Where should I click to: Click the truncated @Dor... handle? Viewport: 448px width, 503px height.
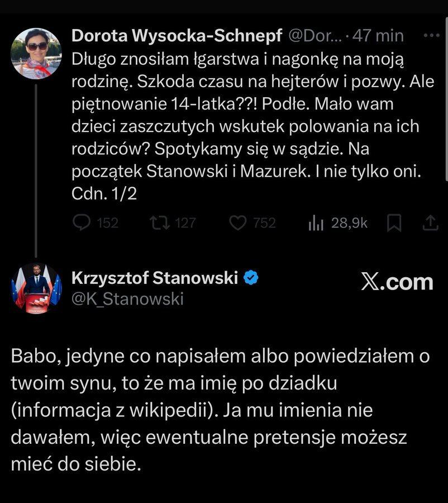(x=313, y=36)
